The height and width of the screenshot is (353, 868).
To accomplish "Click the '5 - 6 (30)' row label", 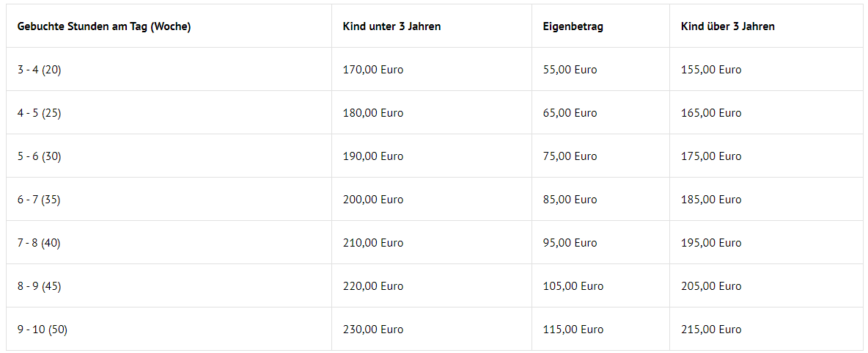I will (x=40, y=156).
